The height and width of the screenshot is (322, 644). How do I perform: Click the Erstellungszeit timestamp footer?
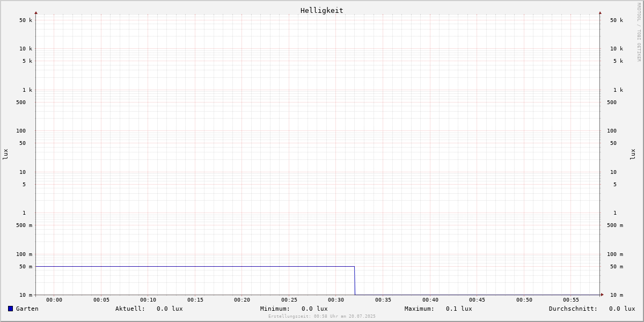point(322,316)
